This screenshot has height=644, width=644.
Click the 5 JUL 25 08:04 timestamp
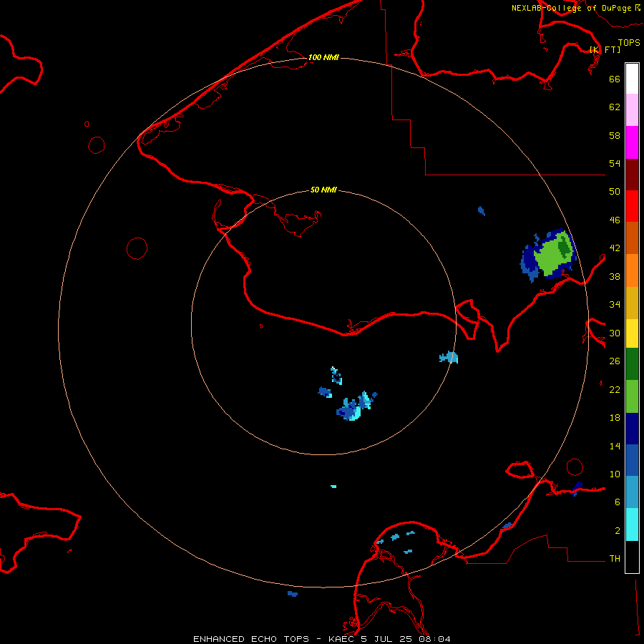pyautogui.click(x=407, y=639)
